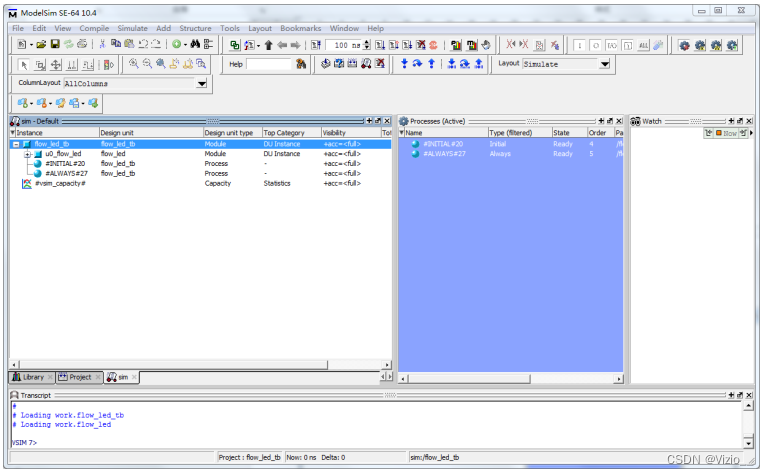Click the run length 100 ns field

coord(343,46)
